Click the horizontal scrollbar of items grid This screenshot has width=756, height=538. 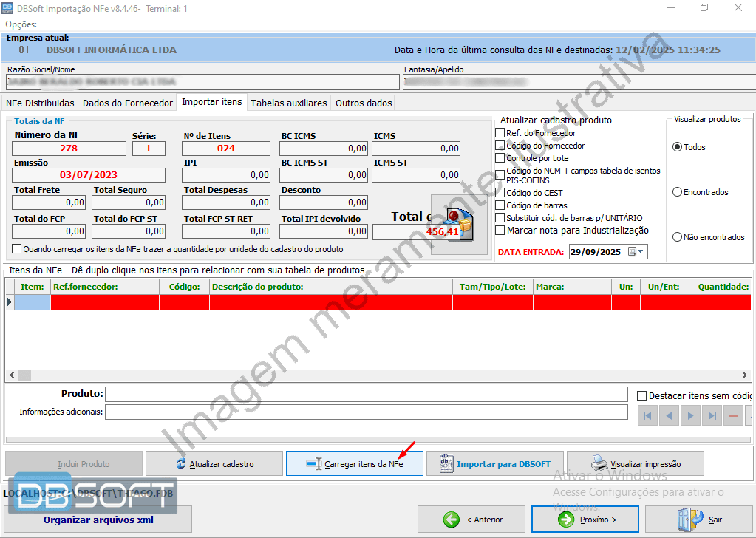click(x=370, y=375)
